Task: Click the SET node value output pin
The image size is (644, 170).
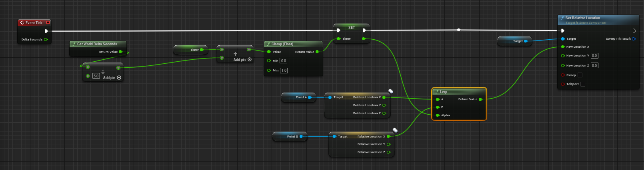Action: click(363, 38)
